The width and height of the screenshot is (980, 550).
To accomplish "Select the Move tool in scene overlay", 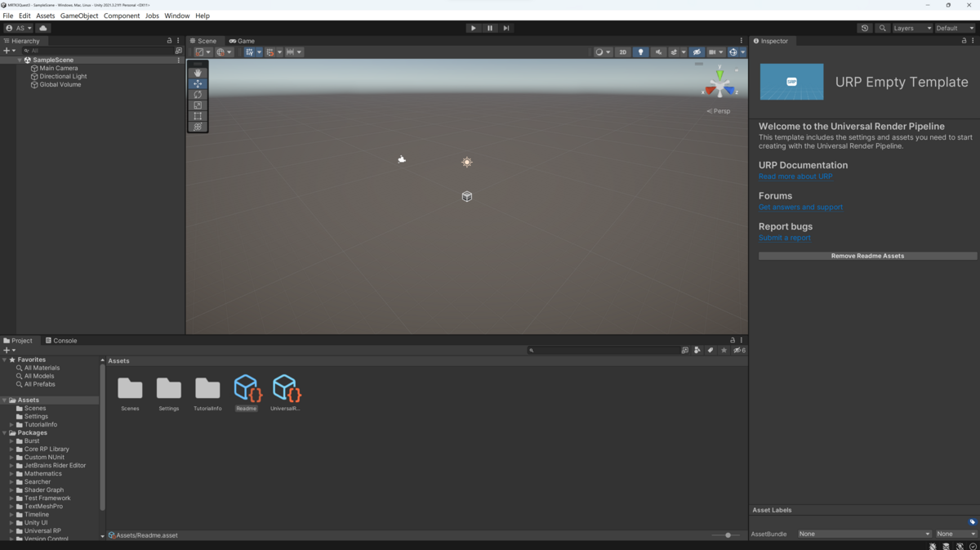I will point(198,83).
